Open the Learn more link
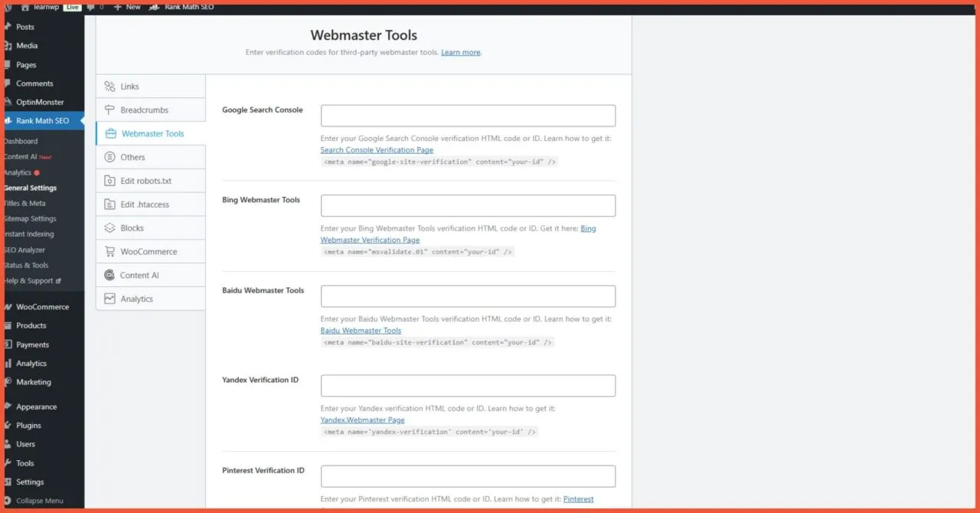Screen dimensions: 980x513 [x=461, y=52]
